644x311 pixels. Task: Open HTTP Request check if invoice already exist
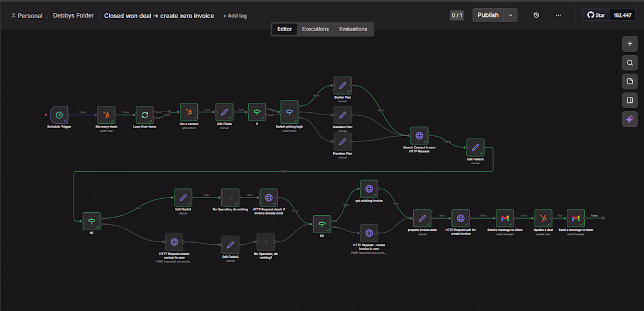269,198
